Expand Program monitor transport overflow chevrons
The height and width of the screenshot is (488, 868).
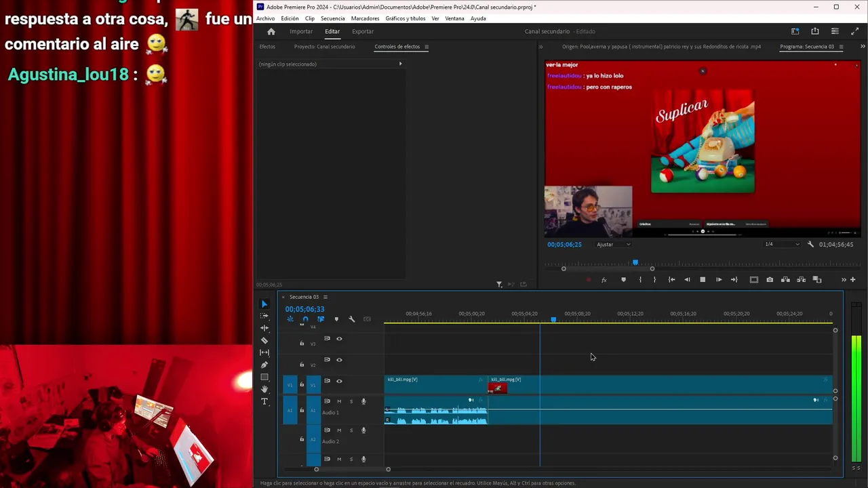[844, 280]
